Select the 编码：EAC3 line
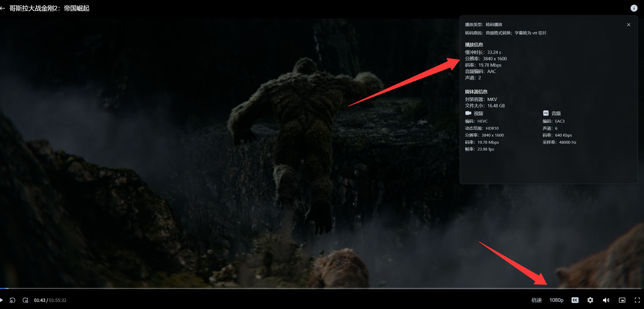The height and width of the screenshot is (309, 644). [x=553, y=121]
